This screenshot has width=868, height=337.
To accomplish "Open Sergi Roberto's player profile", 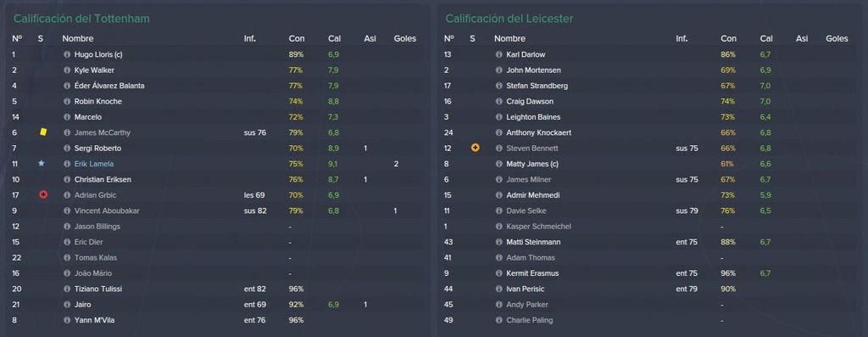I will coord(97,149).
